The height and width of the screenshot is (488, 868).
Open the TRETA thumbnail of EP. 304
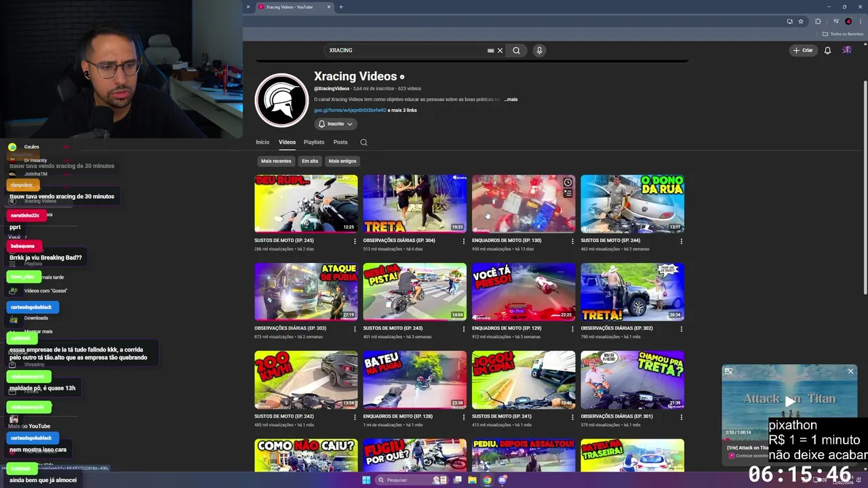(415, 204)
